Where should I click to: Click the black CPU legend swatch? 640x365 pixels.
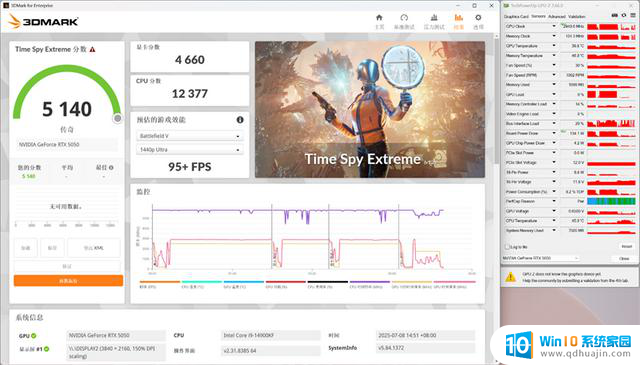coord(328,282)
